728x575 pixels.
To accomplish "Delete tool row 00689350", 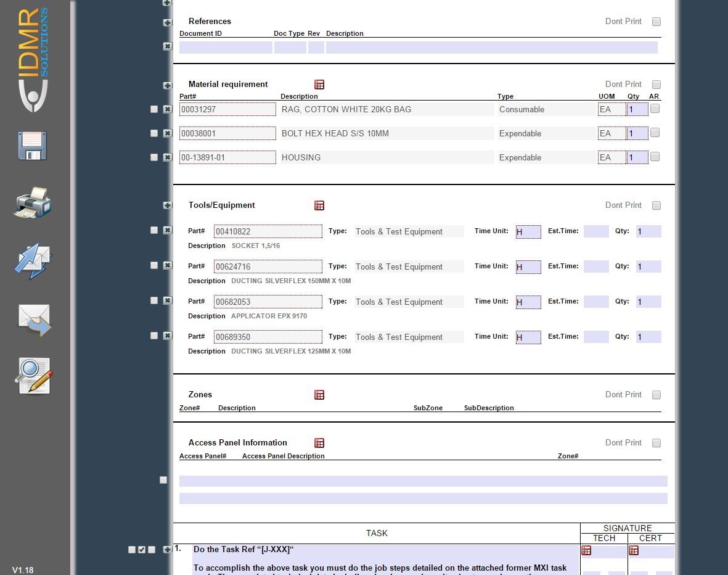I will [x=168, y=336].
